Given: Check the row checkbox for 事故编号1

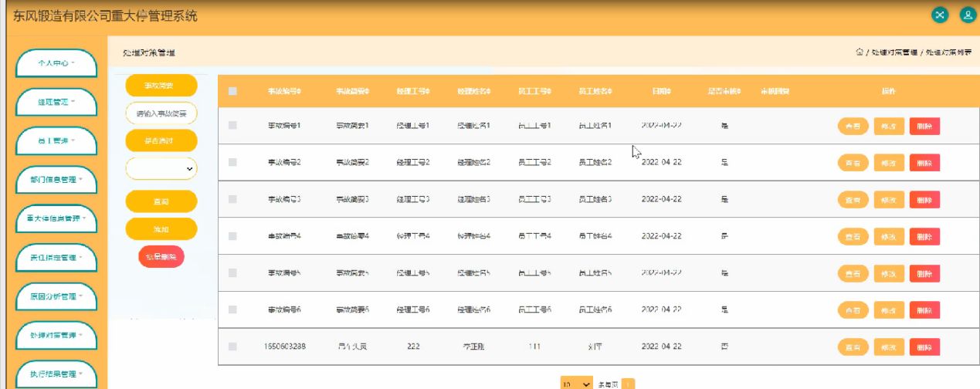Looking at the screenshot, I should click(x=232, y=125).
